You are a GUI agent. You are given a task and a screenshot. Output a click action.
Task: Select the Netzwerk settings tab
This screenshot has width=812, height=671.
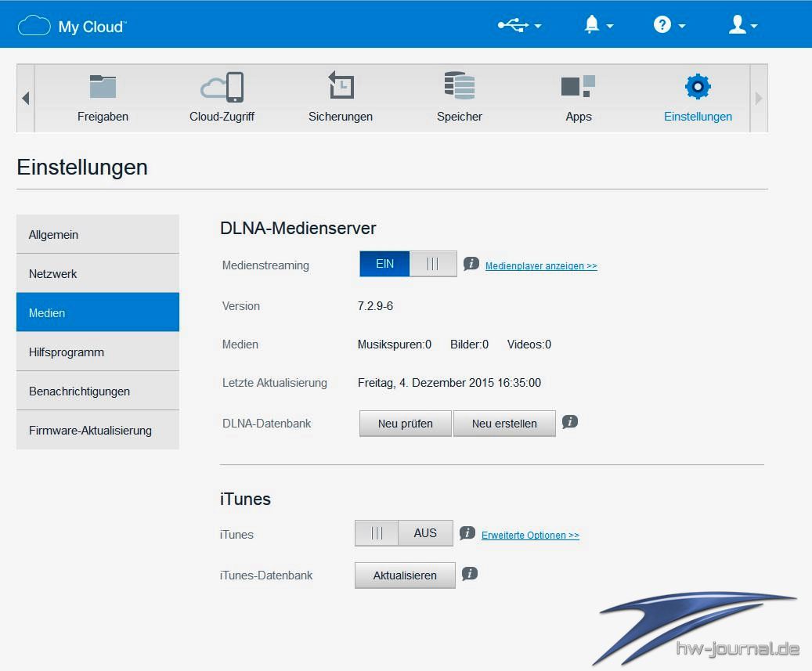98,274
